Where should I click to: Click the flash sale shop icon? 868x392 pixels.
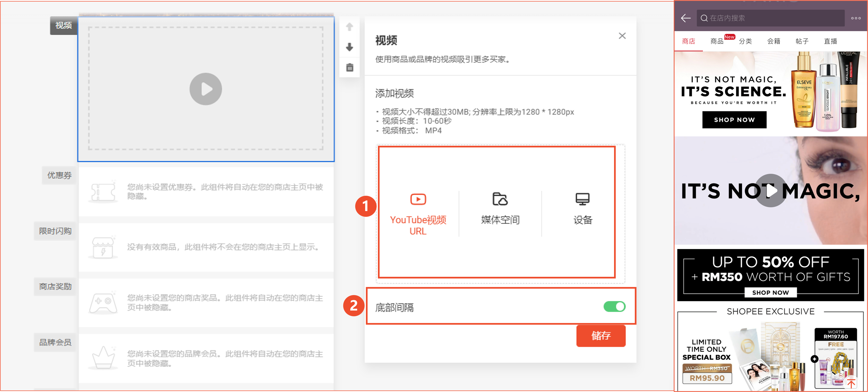tap(103, 247)
